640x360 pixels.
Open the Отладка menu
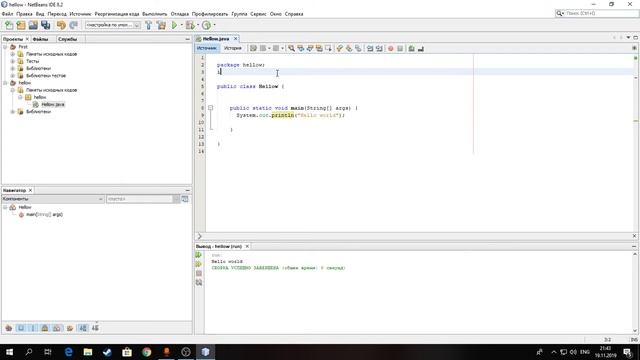point(180,14)
